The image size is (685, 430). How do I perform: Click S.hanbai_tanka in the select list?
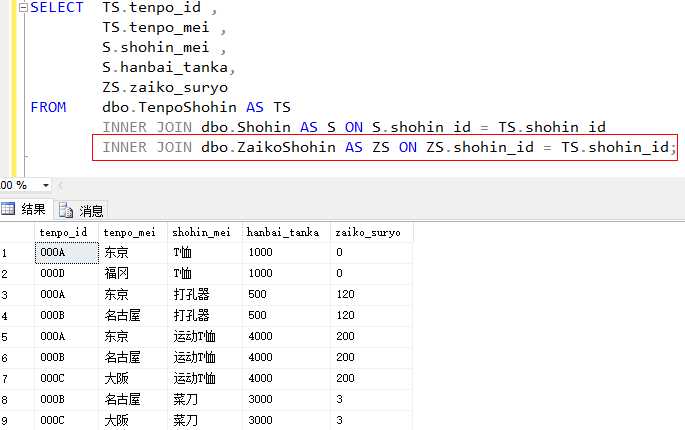click(165, 67)
